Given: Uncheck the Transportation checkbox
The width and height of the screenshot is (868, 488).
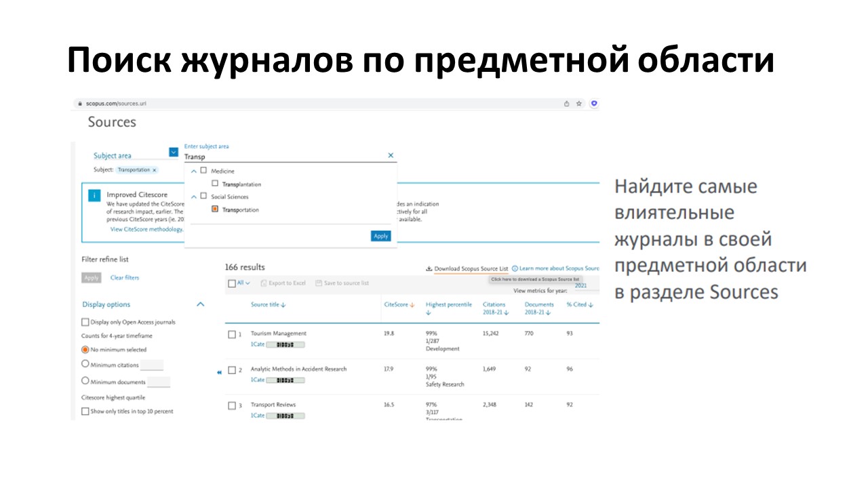Looking at the screenshot, I should (215, 209).
